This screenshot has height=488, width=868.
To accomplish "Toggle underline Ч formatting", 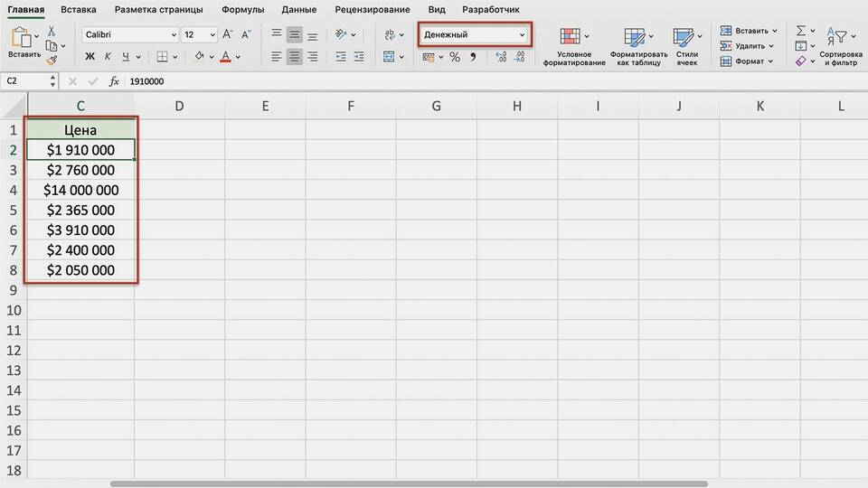I will coord(126,56).
